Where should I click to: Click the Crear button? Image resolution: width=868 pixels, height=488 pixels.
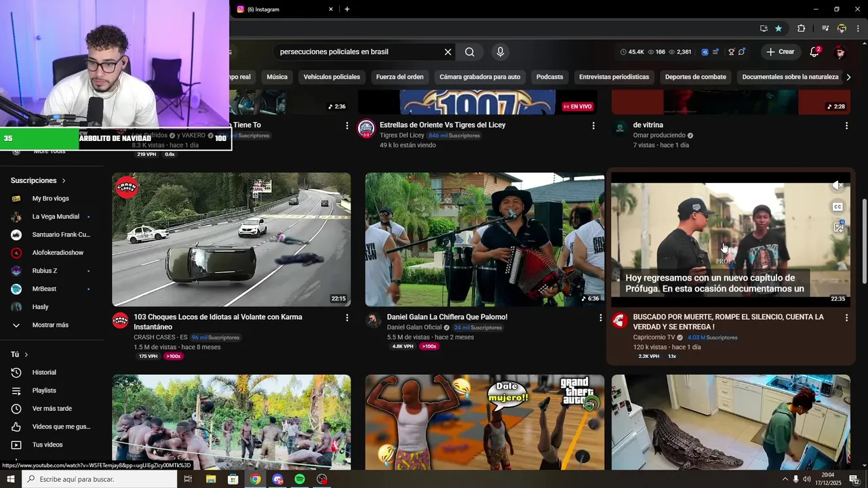tap(780, 52)
